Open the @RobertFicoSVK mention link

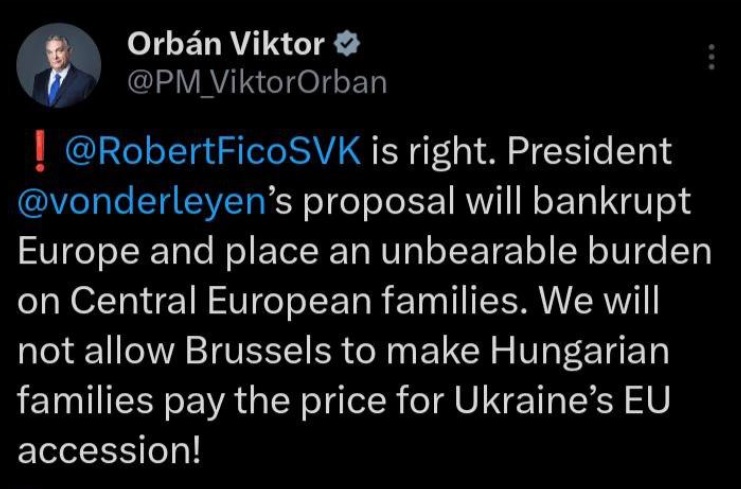coord(213,151)
